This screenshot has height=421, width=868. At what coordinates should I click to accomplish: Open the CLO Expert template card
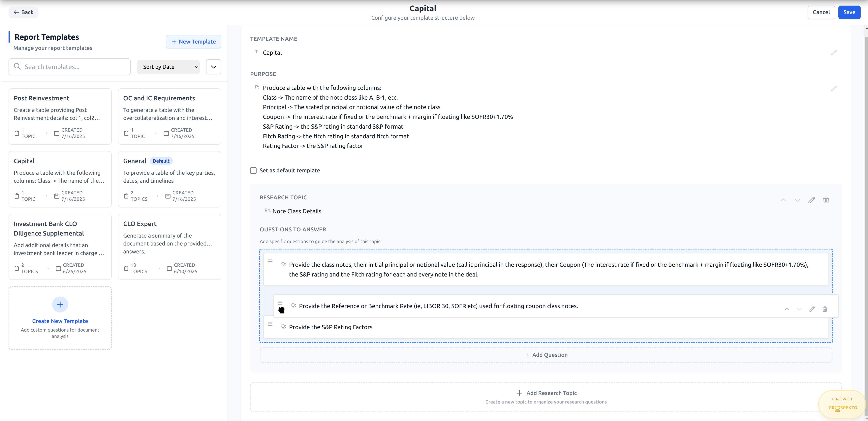[169, 246]
